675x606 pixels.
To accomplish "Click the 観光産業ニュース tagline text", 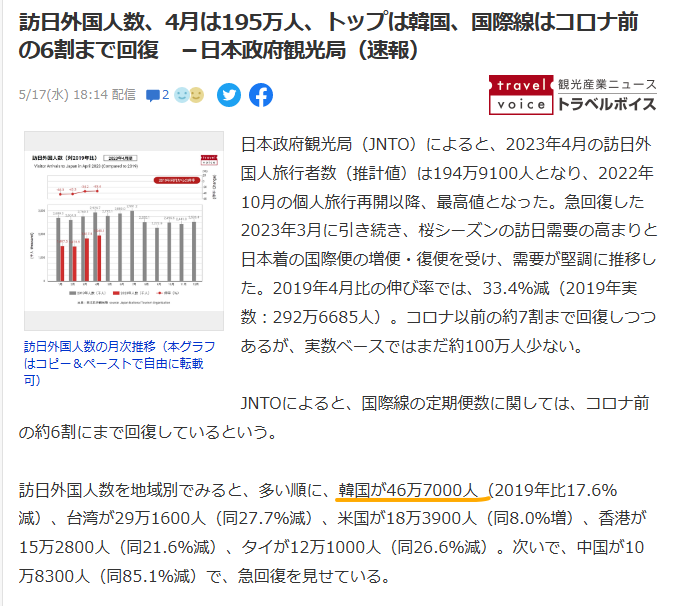I will 606,84.
